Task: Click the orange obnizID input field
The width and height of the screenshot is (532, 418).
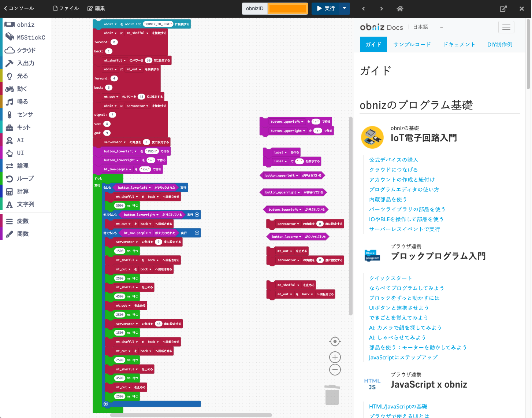Action: 287,8
